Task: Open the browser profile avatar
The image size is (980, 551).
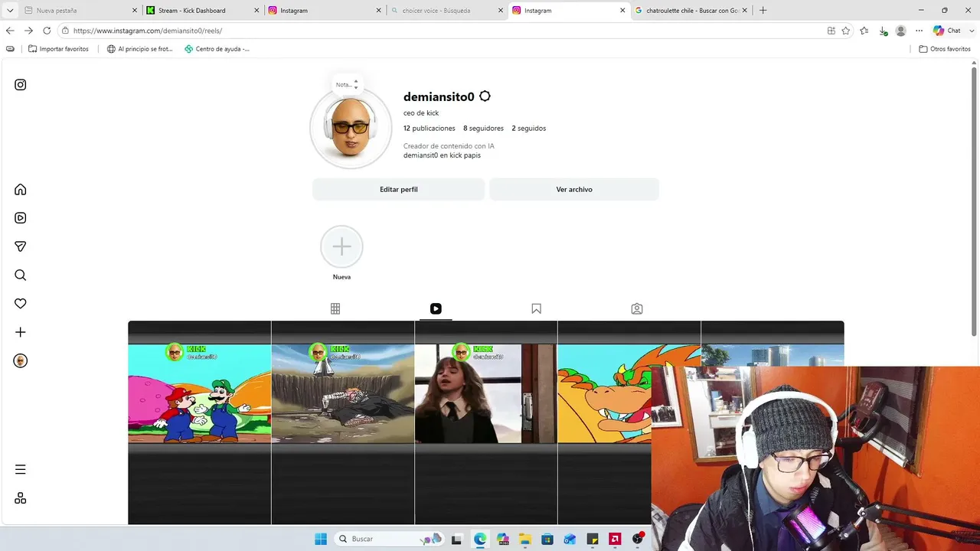Action: (901, 31)
